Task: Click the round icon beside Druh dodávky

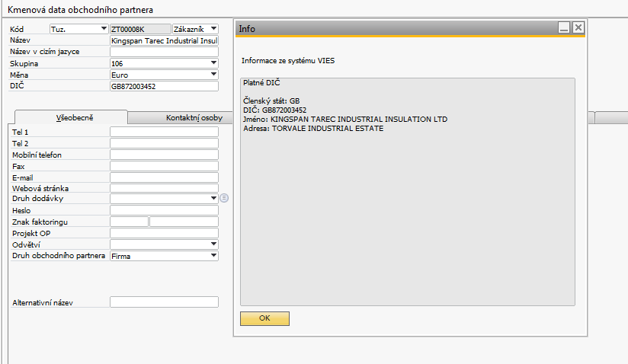Action: pyautogui.click(x=224, y=198)
